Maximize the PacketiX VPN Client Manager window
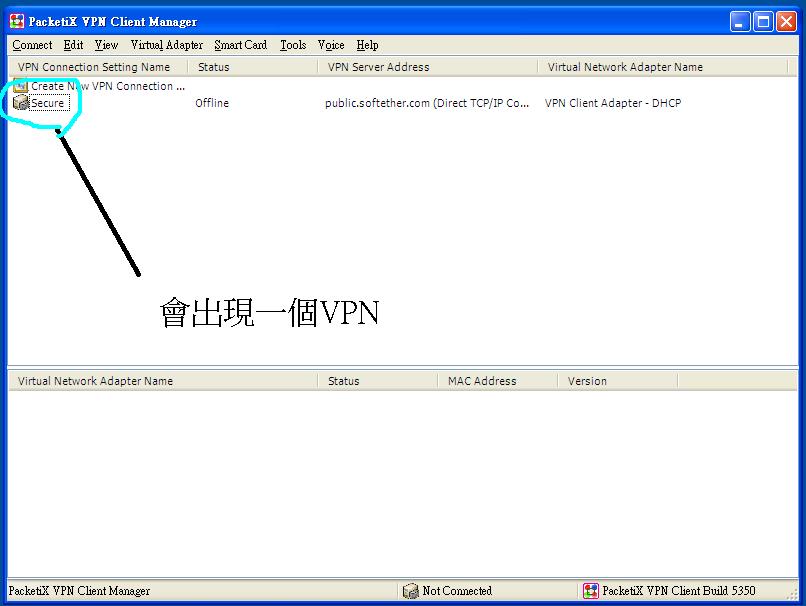The image size is (806, 606). tap(763, 22)
